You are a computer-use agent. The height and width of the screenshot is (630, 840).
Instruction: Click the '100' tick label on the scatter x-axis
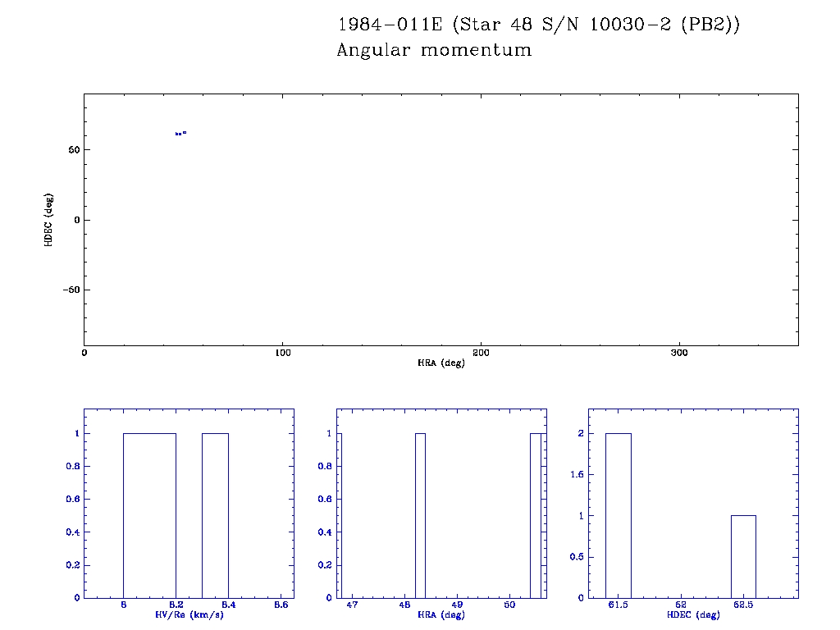point(282,353)
